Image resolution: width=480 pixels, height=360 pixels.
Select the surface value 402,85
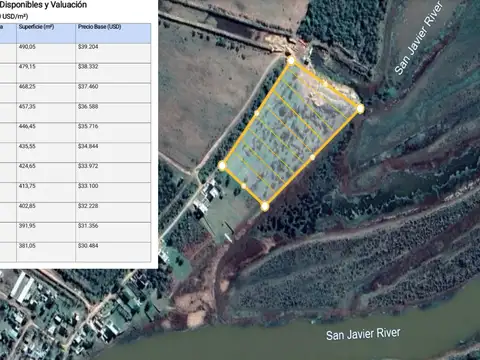pyautogui.click(x=27, y=206)
